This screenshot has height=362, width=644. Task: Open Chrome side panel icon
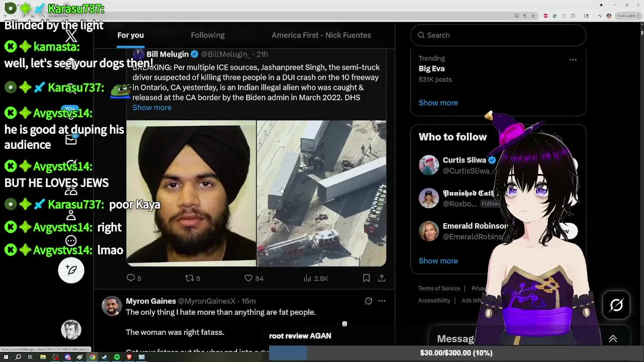(x=586, y=16)
